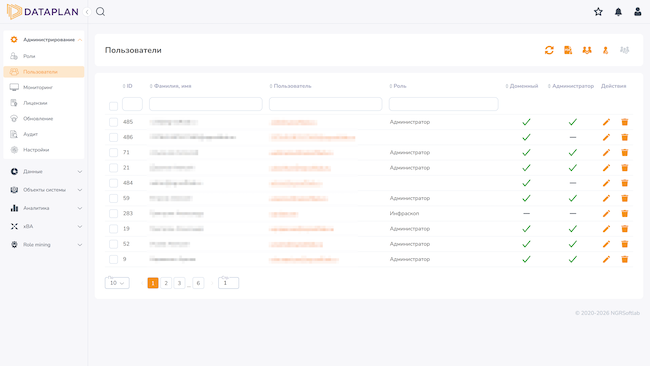Screen dimensions: 650x366
Task: Click the Роль filter field
Action: tap(444, 104)
